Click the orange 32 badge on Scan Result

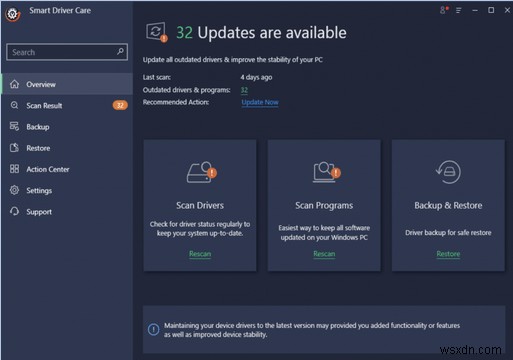(x=120, y=105)
